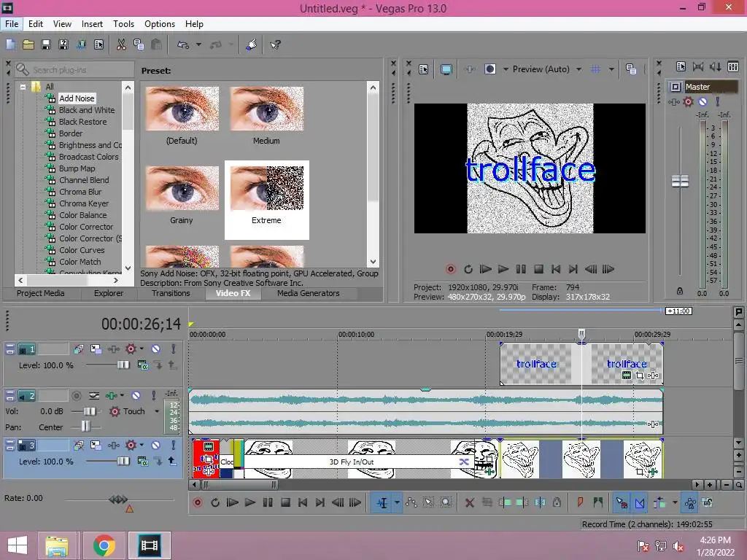This screenshot has width=747, height=560.
Task: Open track 1 Track FX gear icon
Action: (131, 349)
